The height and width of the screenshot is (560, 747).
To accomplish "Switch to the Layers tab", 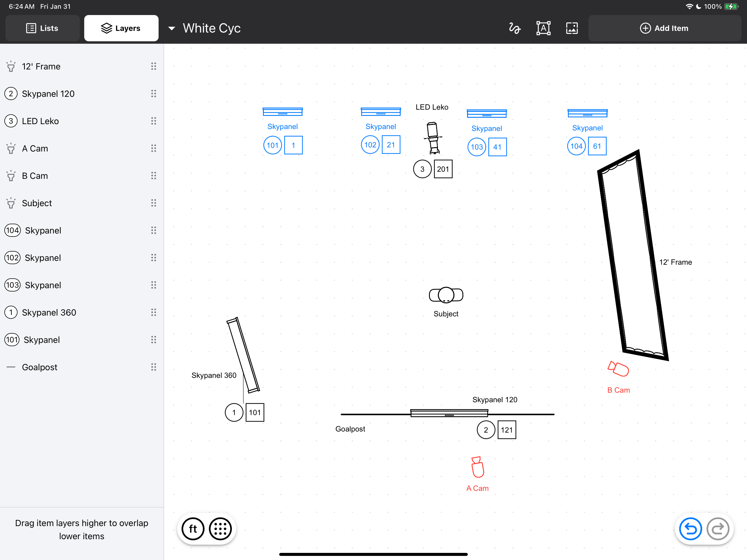I will 121,28.
